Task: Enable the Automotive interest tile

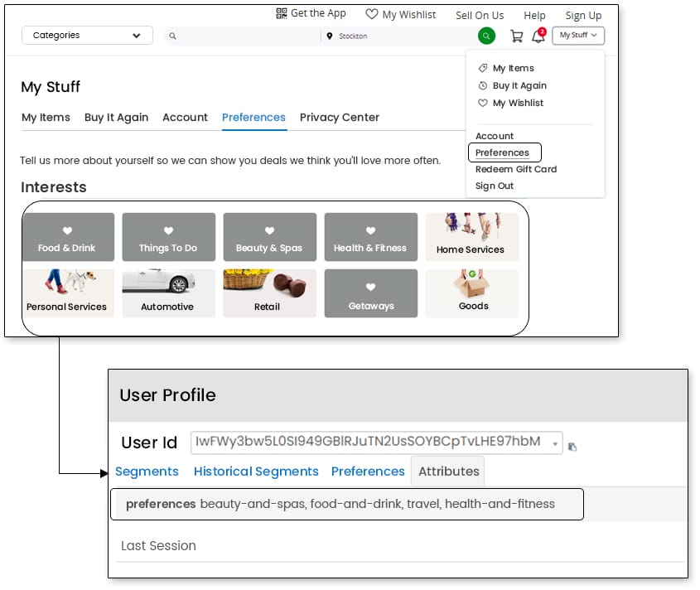Action: 168,293
